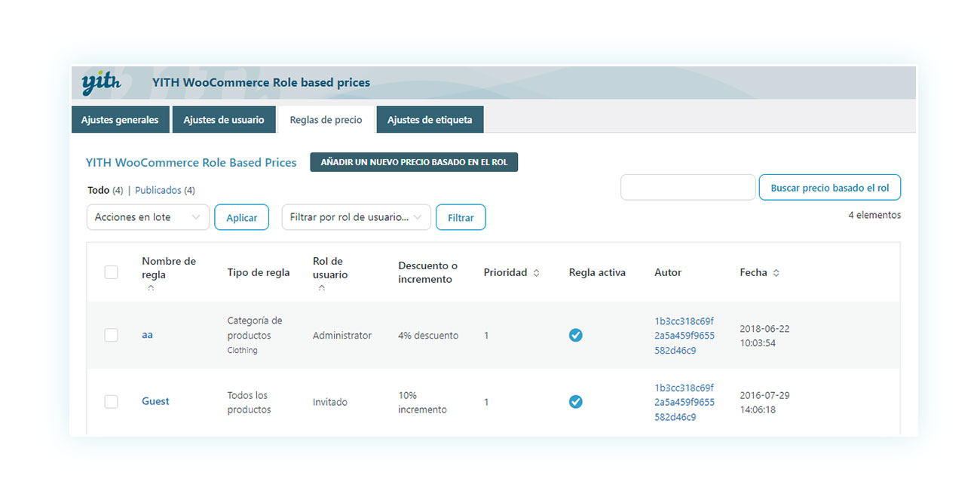Click the YITH logo

pyautogui.click(x=101, y=83)
